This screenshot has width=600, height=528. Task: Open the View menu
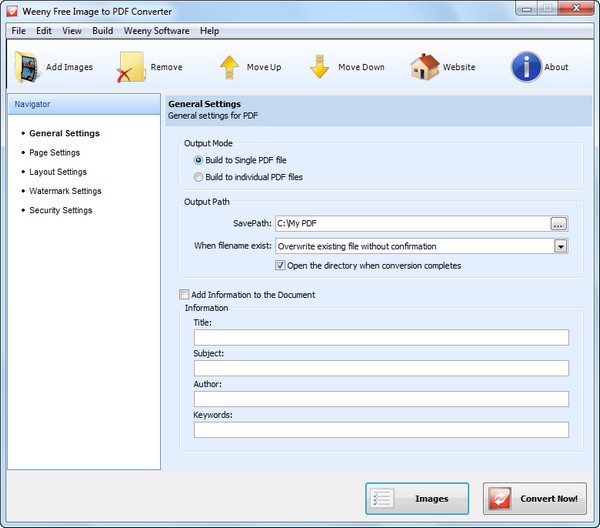72,31
